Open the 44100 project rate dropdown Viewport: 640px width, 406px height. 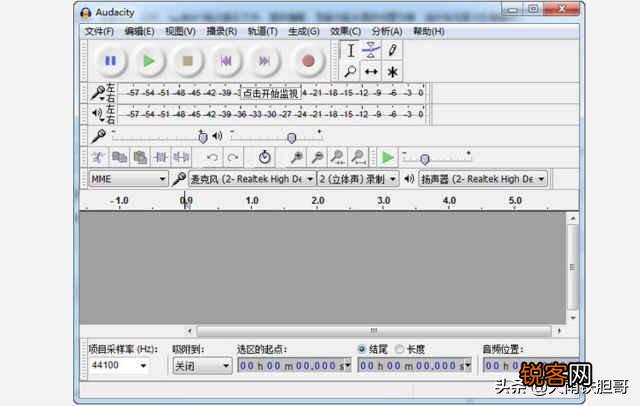coord(118,365)
